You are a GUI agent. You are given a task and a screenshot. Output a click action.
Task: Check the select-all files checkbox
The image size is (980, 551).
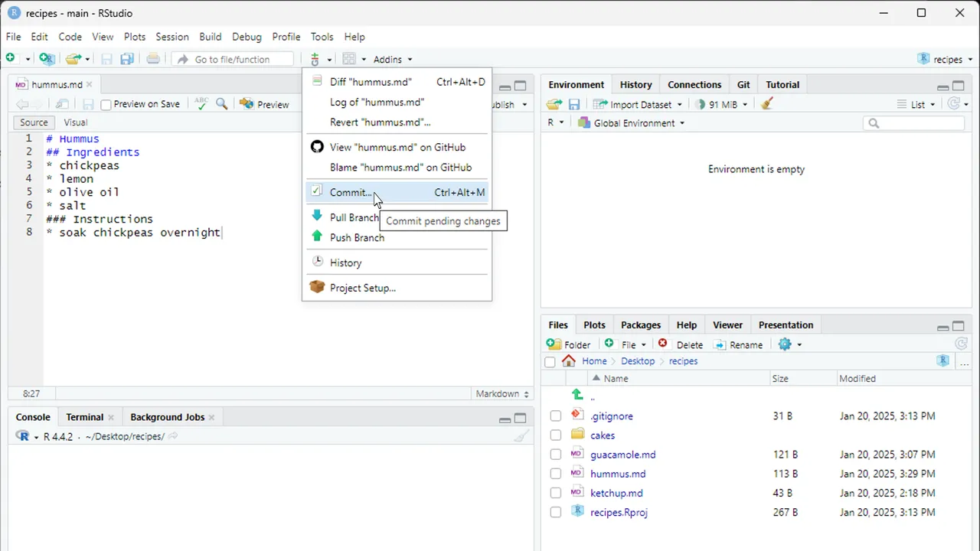click(550, 362)
